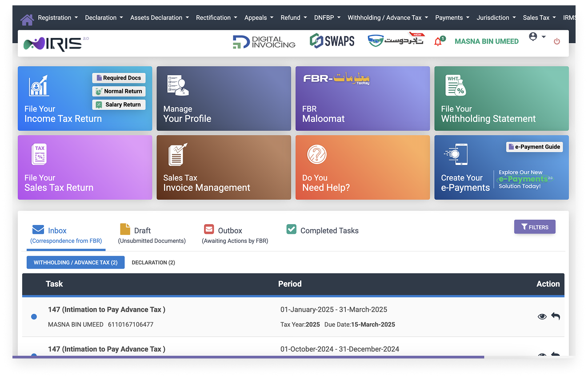Click the red power logout icon
The height and width of the screenshot is (378, 588).
557,41
